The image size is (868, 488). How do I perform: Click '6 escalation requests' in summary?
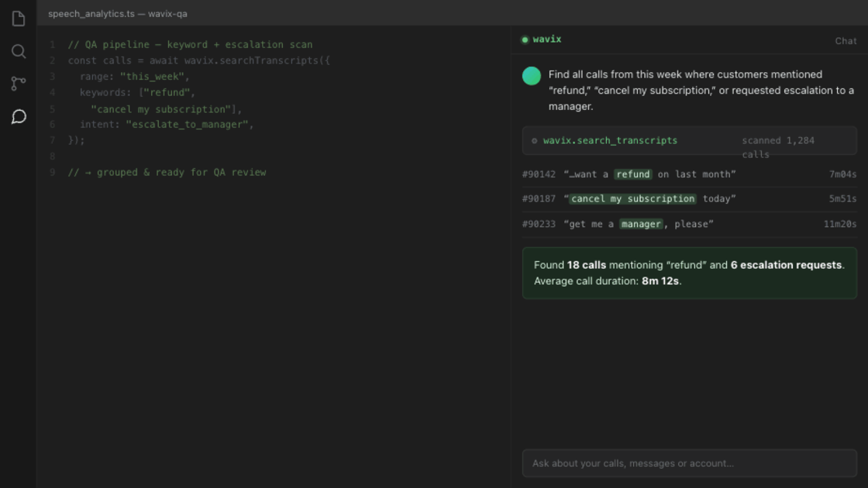click(786, 265)
